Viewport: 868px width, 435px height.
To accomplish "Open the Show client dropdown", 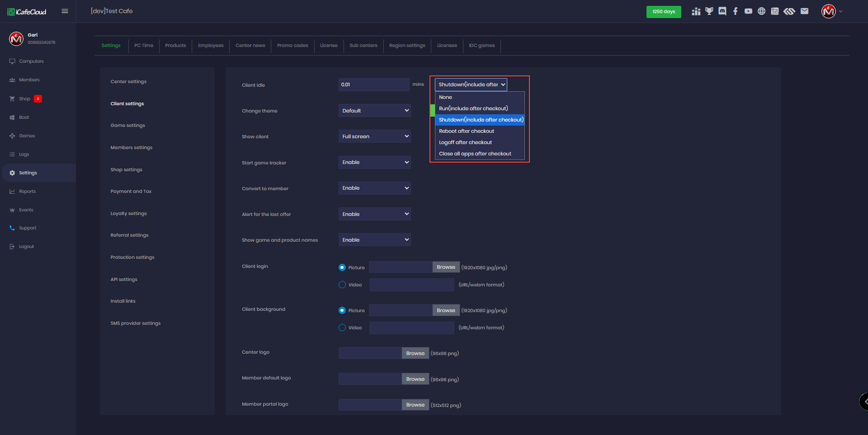I will (x=374, y=136).
